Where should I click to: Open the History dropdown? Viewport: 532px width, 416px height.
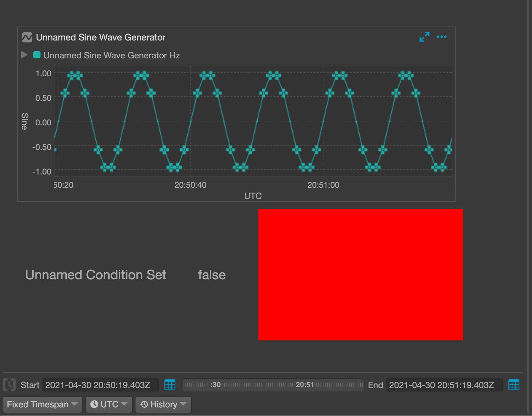coord(163,404)
